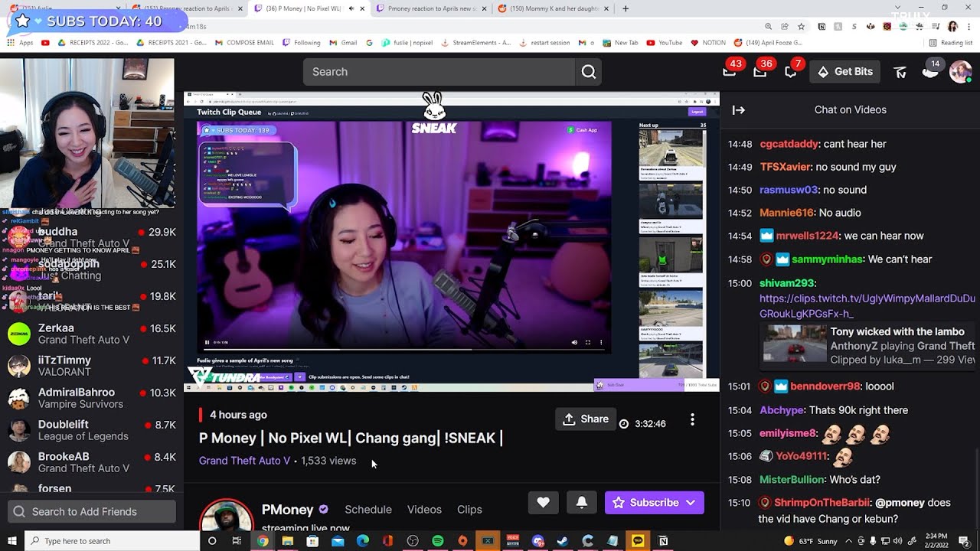
Task: Click Abchype's username in chat
Action: click(782, 410)
